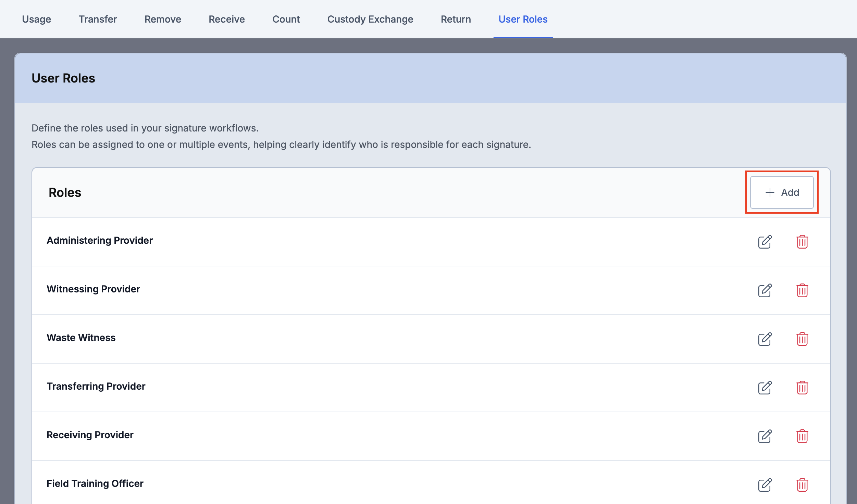This screenshot has width=857, height=504.
Task: Open the Count tab
Action: 286,19
